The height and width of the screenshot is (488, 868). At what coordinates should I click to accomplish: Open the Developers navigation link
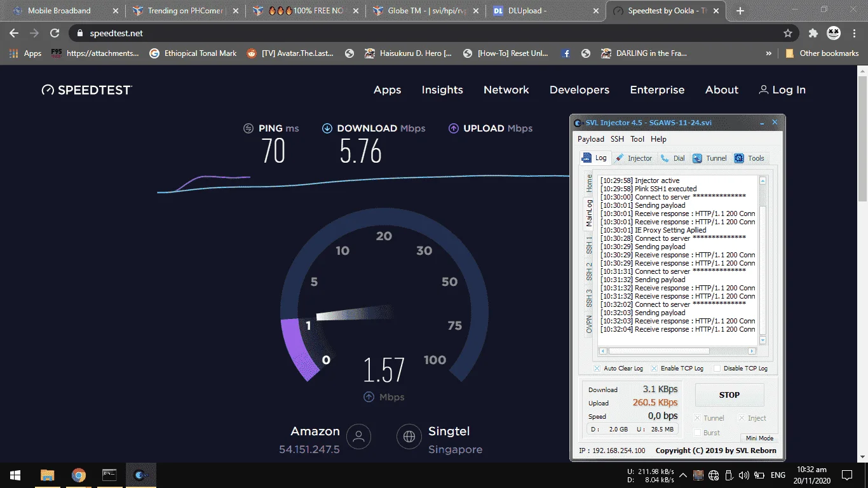tap(580, 90)
